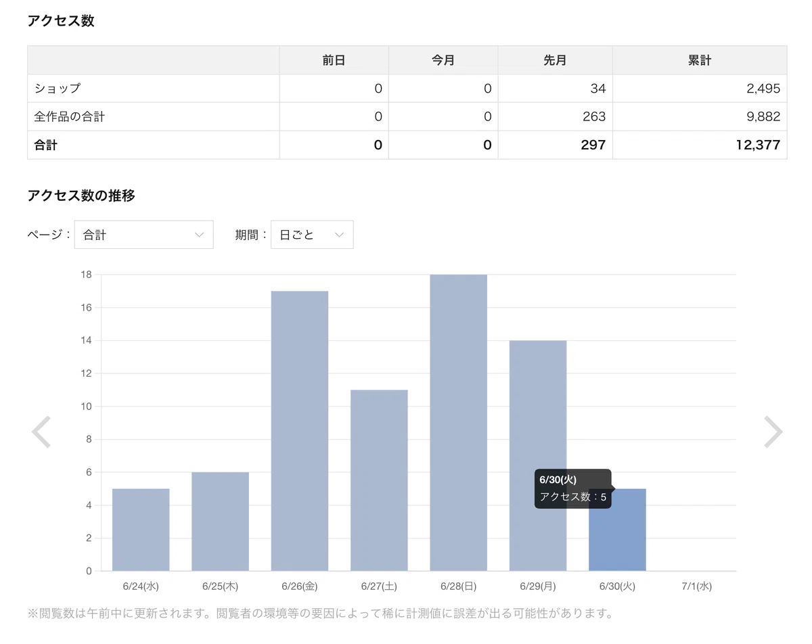Click the 263 last-month value
Screen dimensions: 812x644
[x=594, y=117]
